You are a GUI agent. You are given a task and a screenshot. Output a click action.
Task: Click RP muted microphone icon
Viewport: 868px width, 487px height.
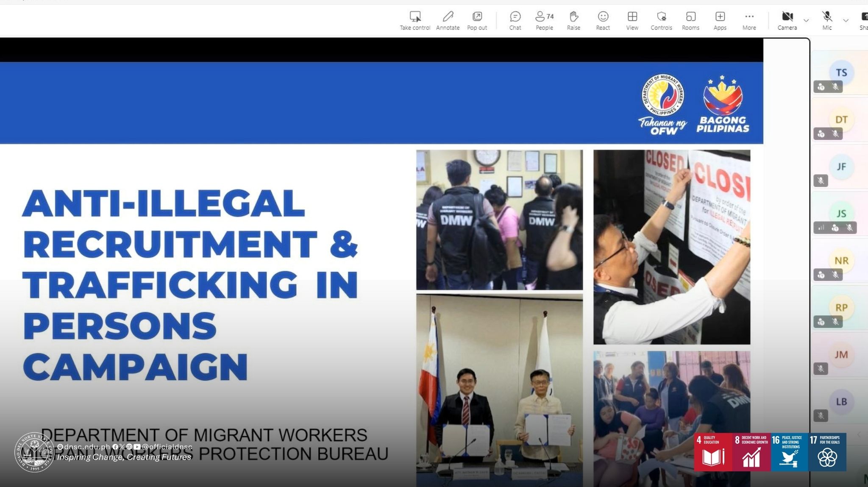[835, 322]
